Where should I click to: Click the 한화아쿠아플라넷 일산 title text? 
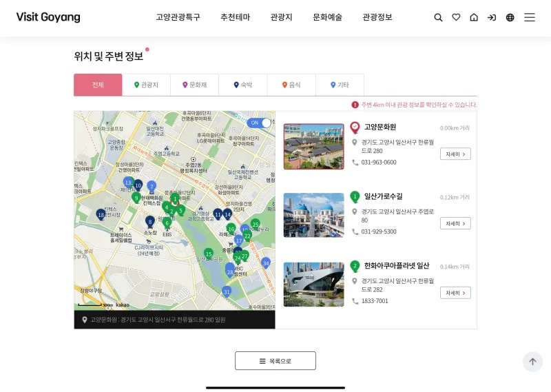click(x=397, y=266)
